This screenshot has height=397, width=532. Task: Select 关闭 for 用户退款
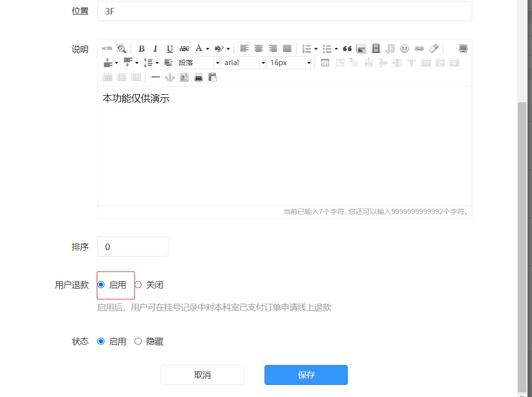149,285
